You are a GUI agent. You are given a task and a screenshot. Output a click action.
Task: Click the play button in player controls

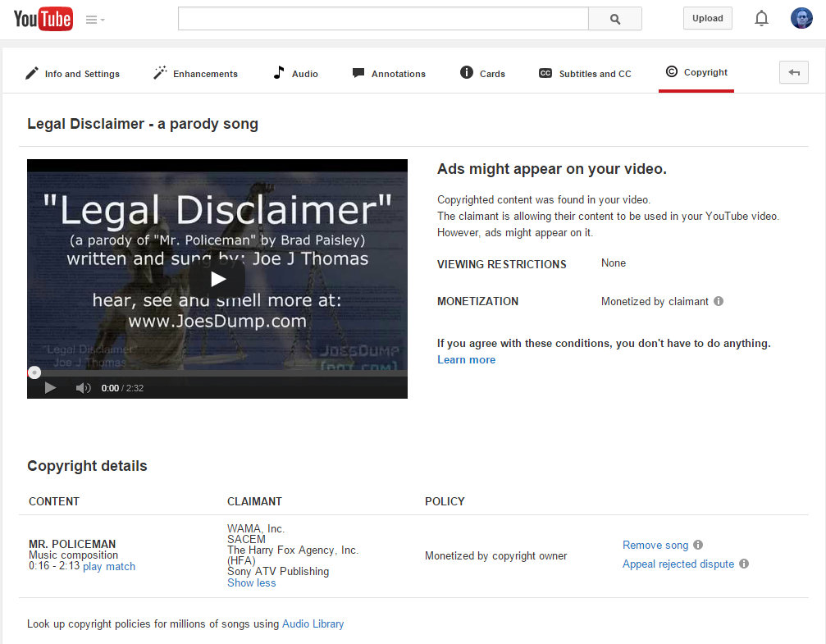pyautogui.click(x=50, y=388)
